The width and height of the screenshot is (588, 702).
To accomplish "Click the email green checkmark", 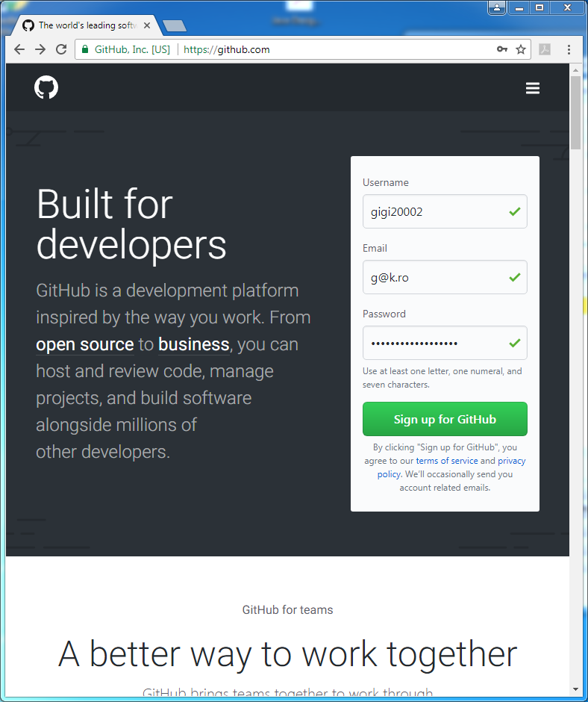I will (x=515, y=277).
